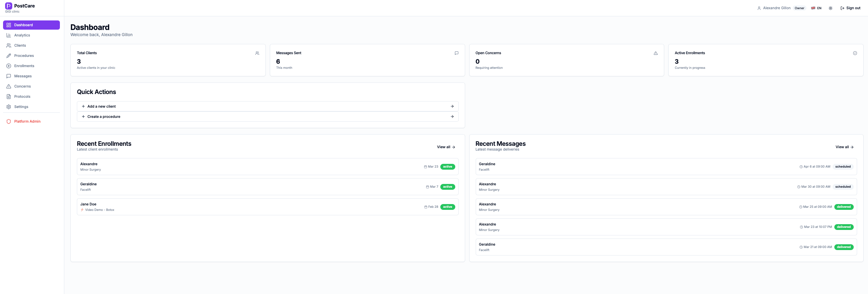View all Recent Messages
868x294 pixels.
845,147
